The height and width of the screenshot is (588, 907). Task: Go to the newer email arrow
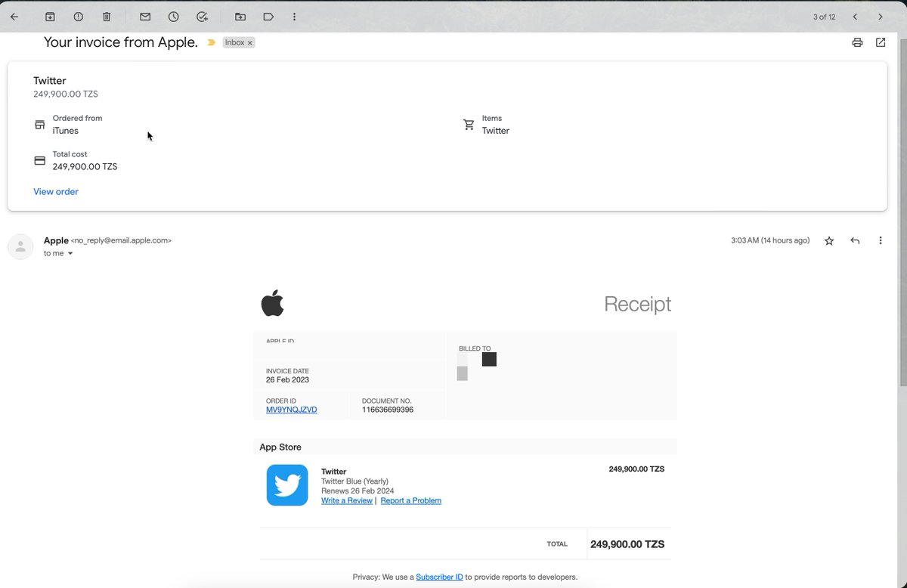pyautogui.click(x=855, y=17)
